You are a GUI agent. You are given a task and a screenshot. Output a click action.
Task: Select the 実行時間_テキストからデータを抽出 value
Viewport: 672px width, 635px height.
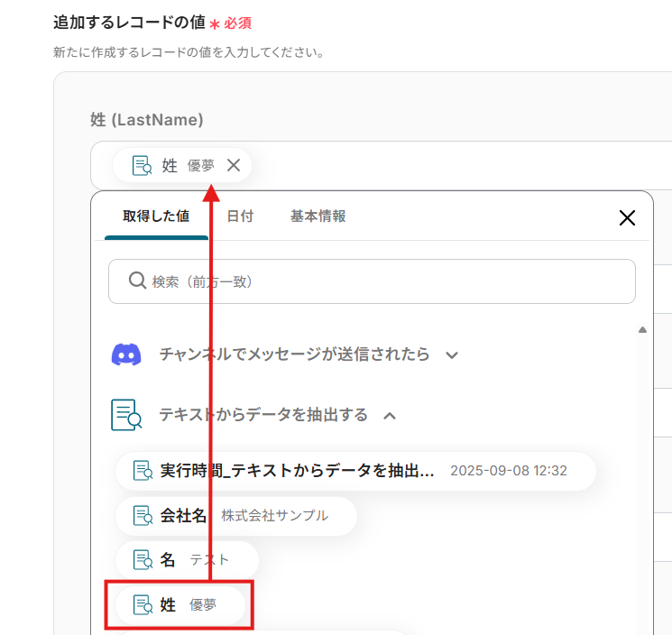coord(355,471)
